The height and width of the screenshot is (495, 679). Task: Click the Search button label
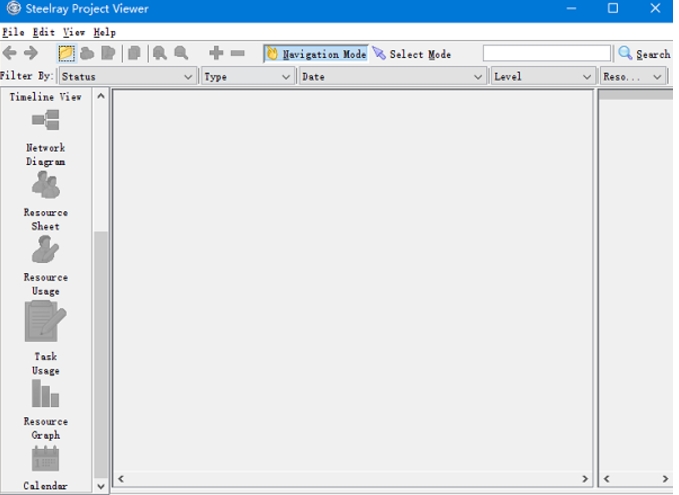coord(653,54)
